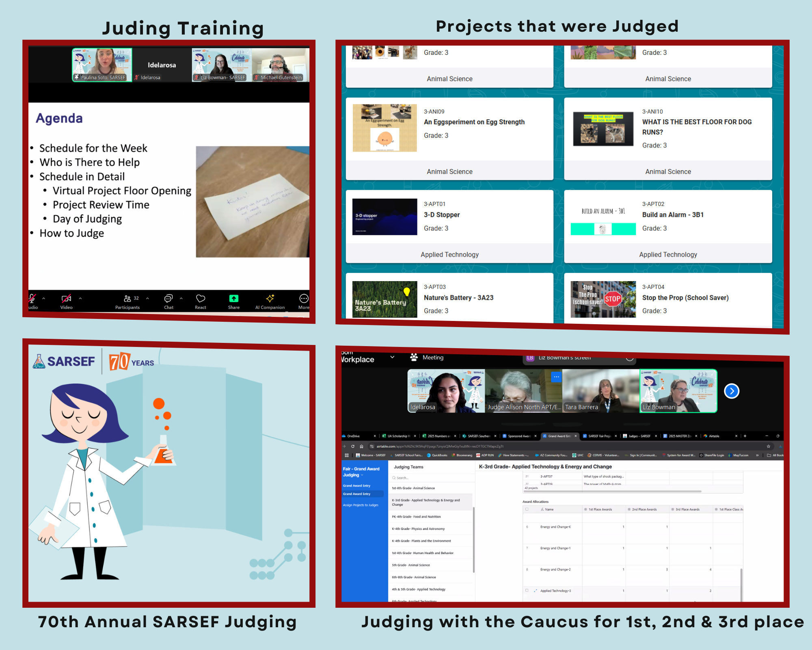The width and height of the screenshot is (812, 650).
Task: Open the Participants panel in Zoom
Action: coord(127,302)
